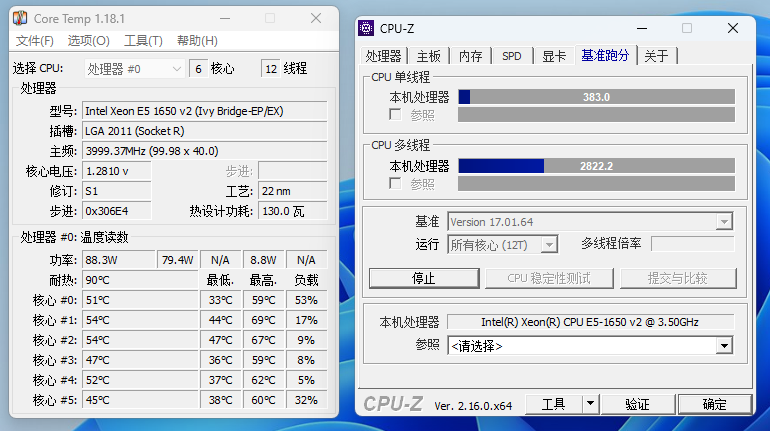This screenshot has height=431, width=770.
Task: Click the 主频 value 3999.37MHz
Action: tap(204, 151)
